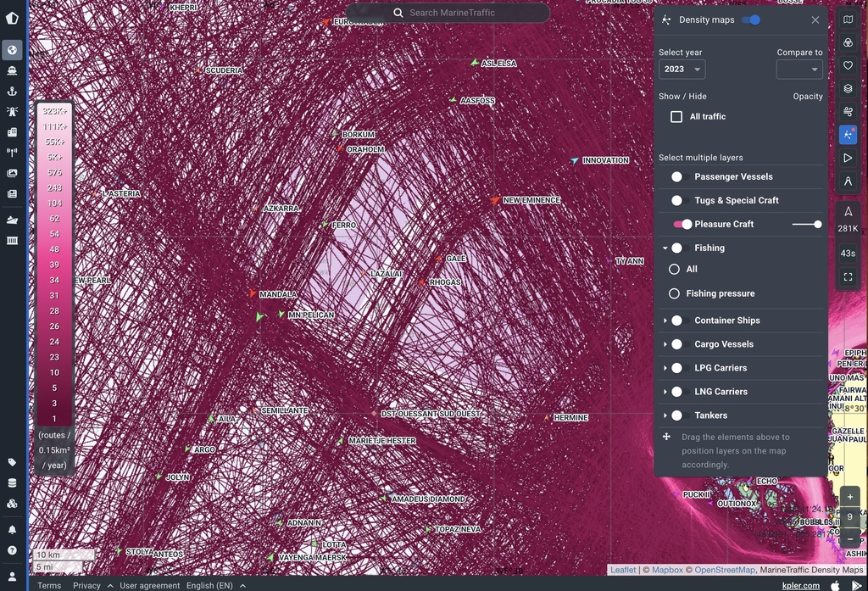Image resolution: width=868 pixels, height=591 pixels.
Task: Expand the Cargo Vessels options
Action: 665,344
